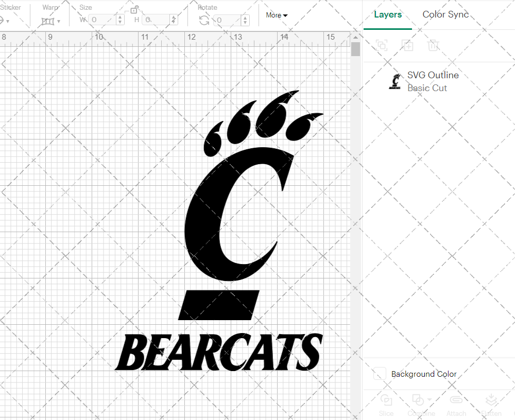
Task: Click the canvas vertical scrollbar
Action: [x=355, y=49]
